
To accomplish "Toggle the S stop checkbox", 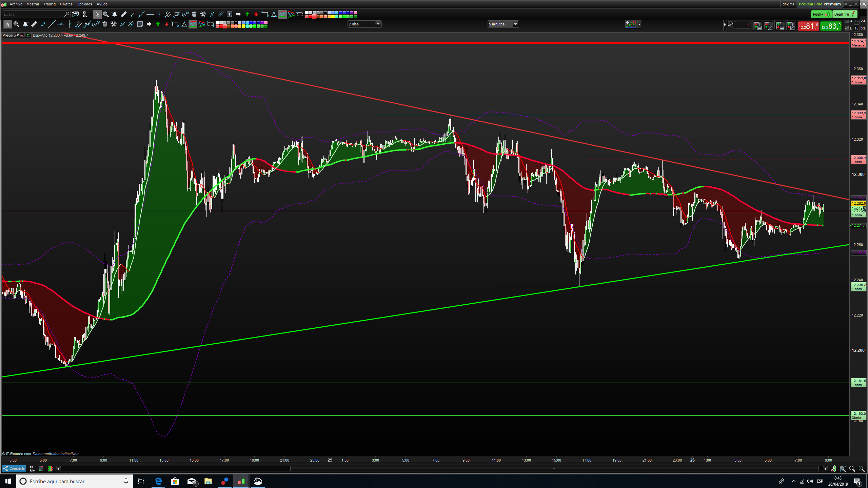I will click(x=847, y=21).
